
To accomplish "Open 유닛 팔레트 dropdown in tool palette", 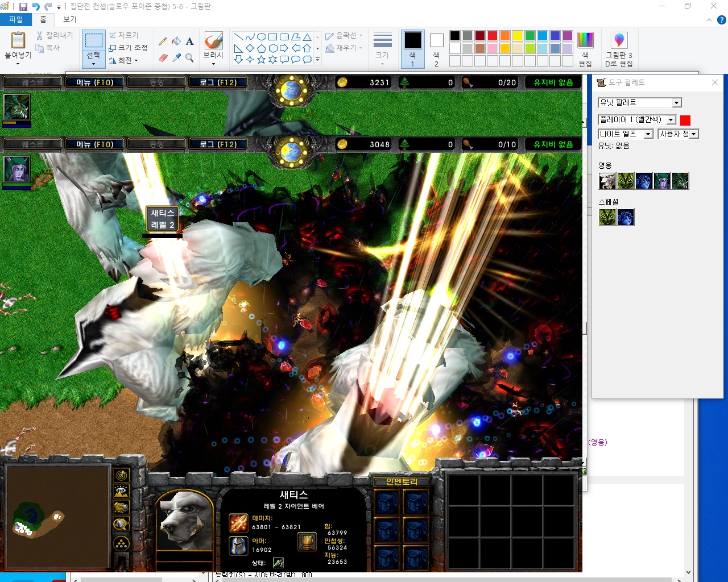I will tap(677, 103).
